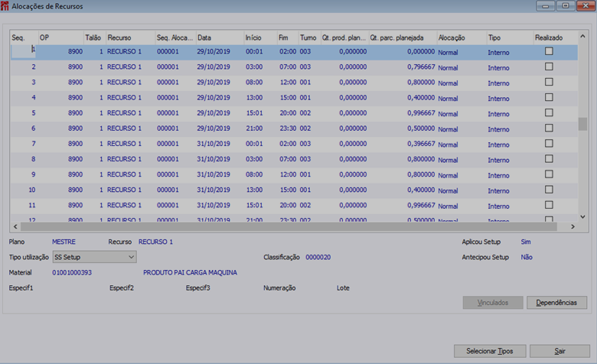Click the app icon in title bar

[5, 6]
